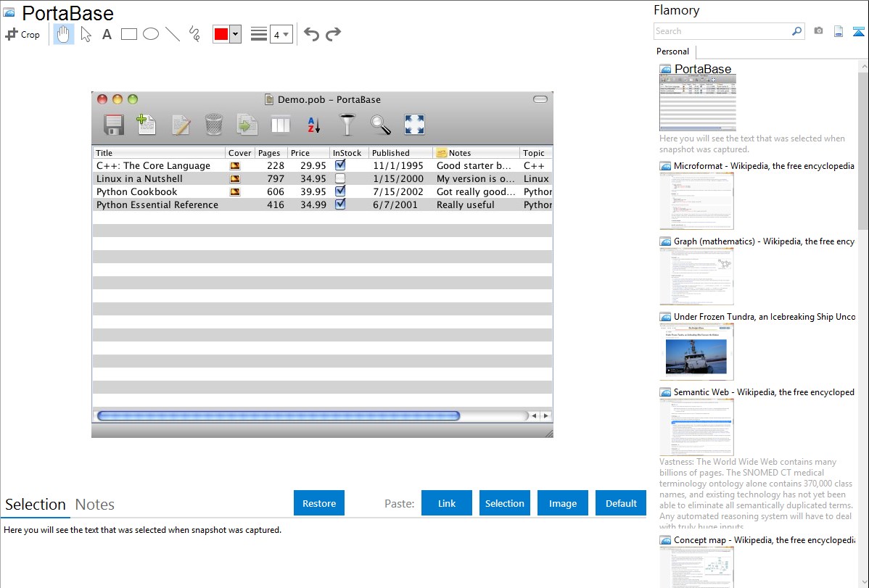Click inside the Flamory search field

tap(722, 31)
